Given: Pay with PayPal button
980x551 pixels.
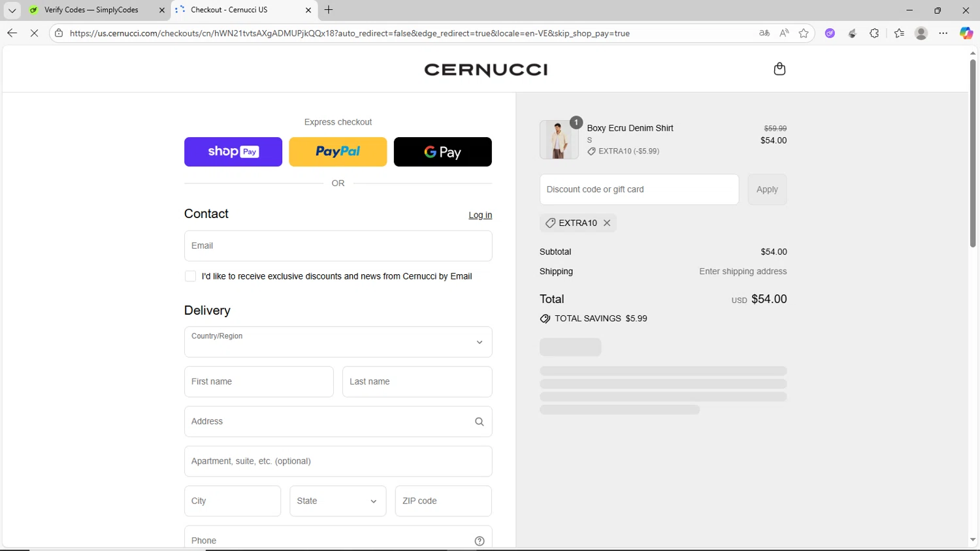Looking at the screenshot, I should pos(338,151).
